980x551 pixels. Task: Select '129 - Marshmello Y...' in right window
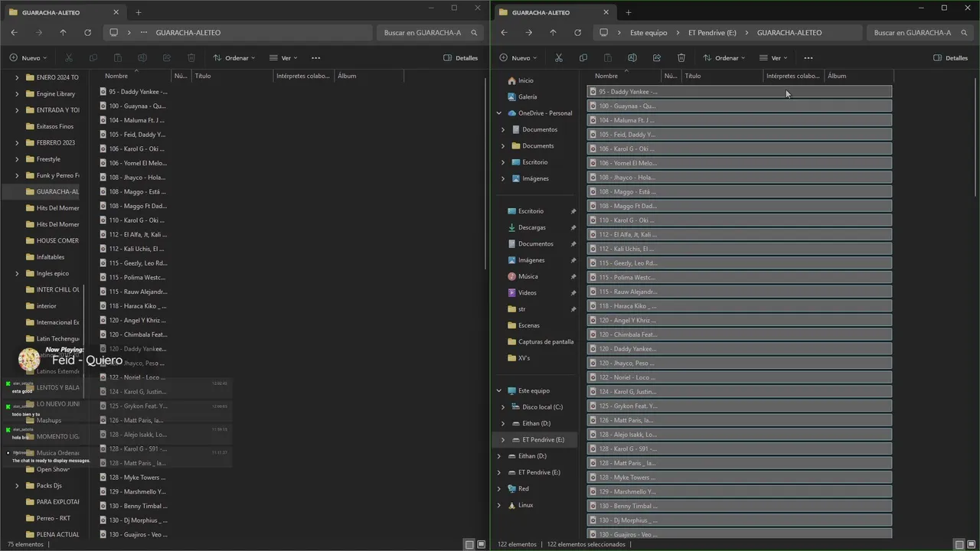[x=740, y=491]
